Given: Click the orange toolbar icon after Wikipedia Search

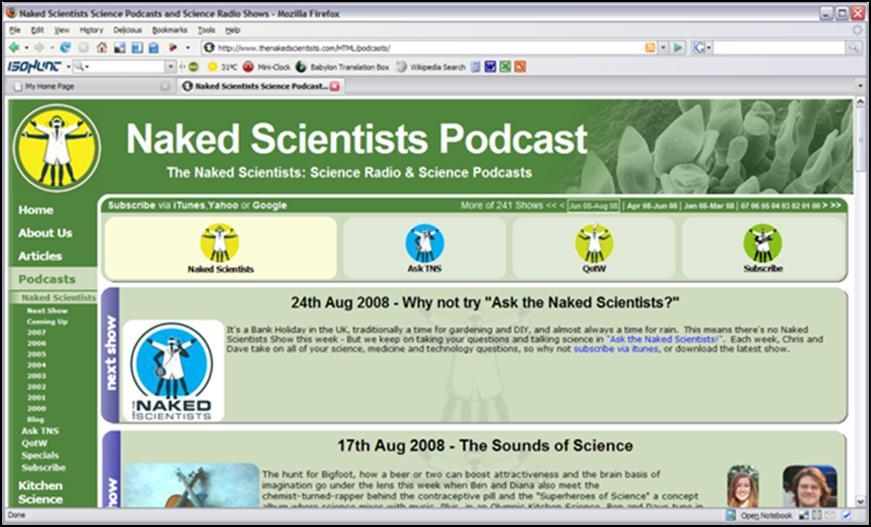Looking at the screenshot, I should 520,67.
